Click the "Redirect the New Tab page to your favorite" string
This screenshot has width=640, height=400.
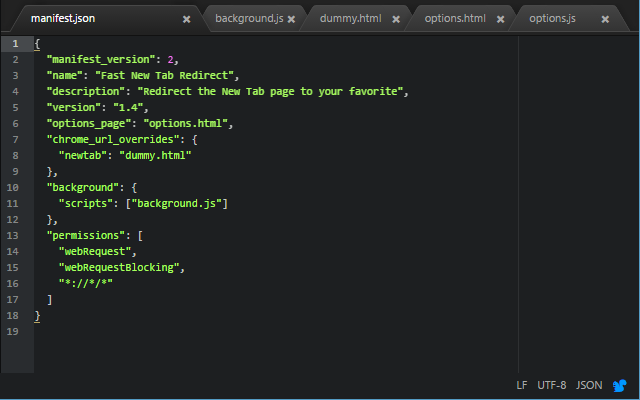(x=270, y=91)
